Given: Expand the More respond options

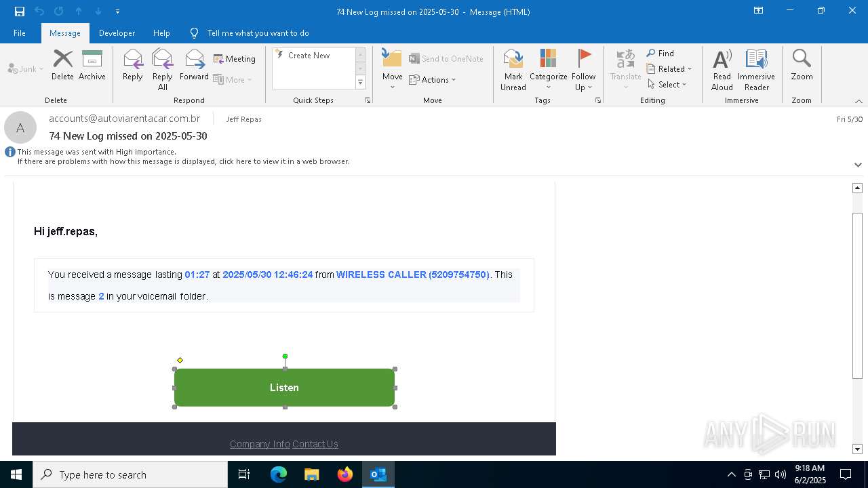Looking at the screenshot, I should click(233, 79).
